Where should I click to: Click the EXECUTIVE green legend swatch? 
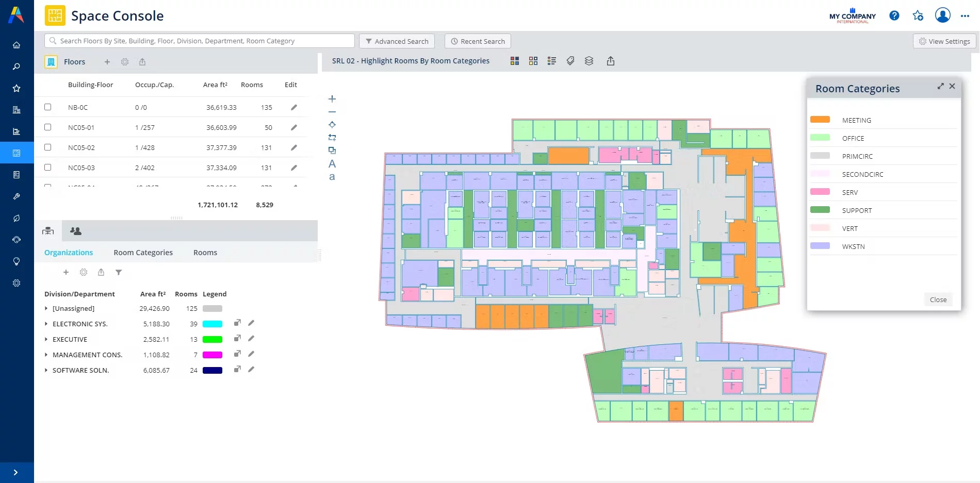(213, 340)
